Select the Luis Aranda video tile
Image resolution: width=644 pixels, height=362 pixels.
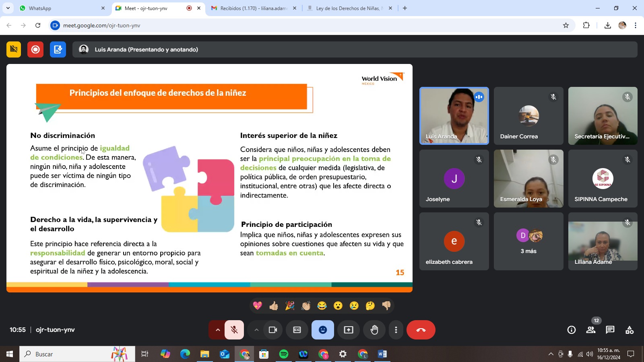pyautogui.click(x=454, y=116)
